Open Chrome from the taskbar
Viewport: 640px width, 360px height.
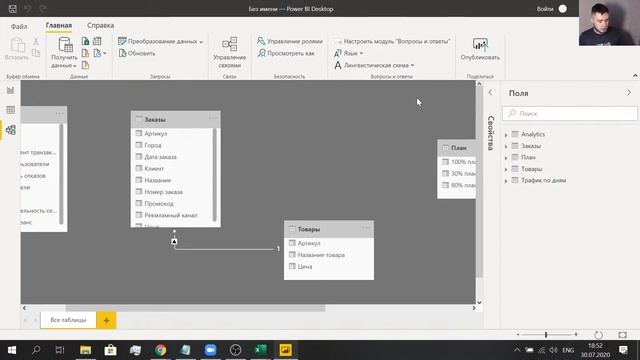pyautogui.click(x=160, y=350)
